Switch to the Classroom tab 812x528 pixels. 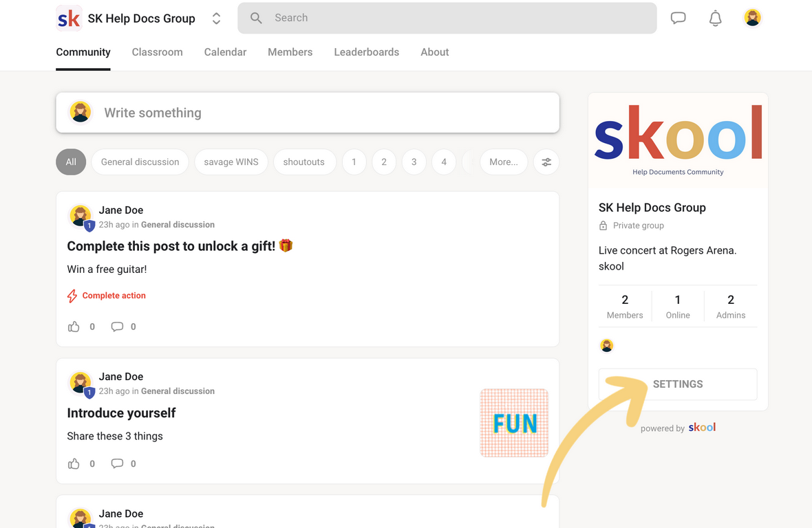[x=157, y=52]
